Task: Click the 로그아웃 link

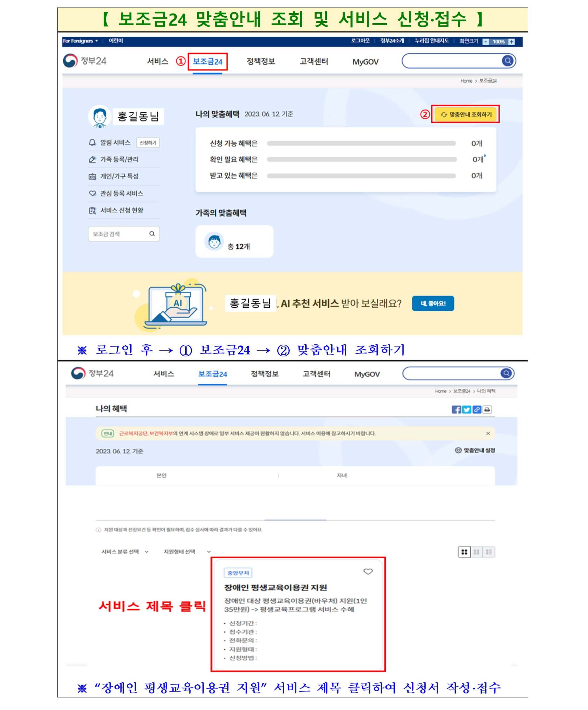Action: pos(360,40)
